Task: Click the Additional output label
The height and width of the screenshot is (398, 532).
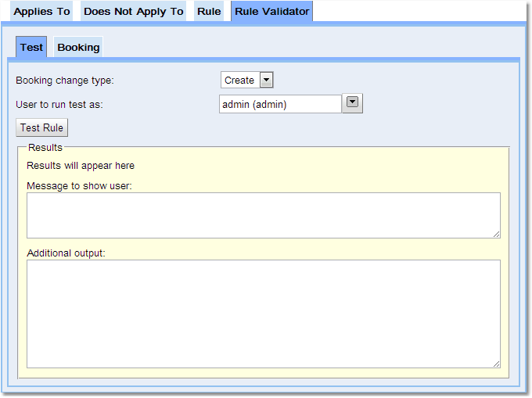Action: tap(66, 253)
